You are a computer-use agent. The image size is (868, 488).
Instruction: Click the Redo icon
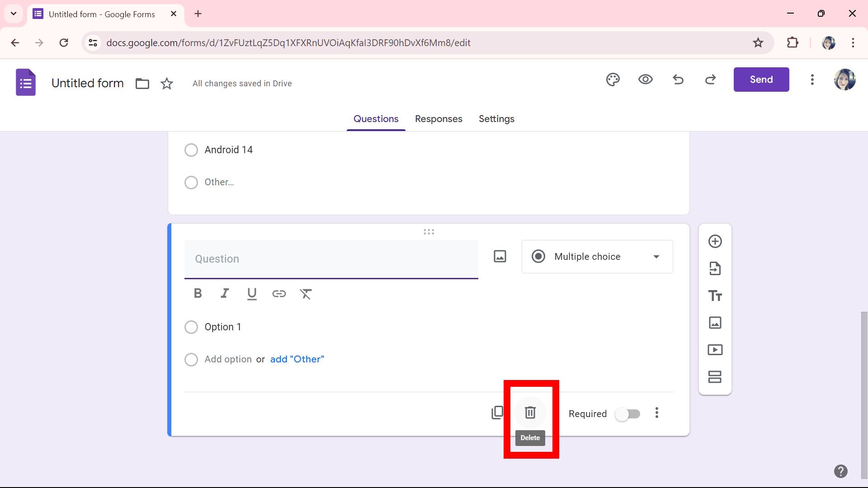click(710, 80)
